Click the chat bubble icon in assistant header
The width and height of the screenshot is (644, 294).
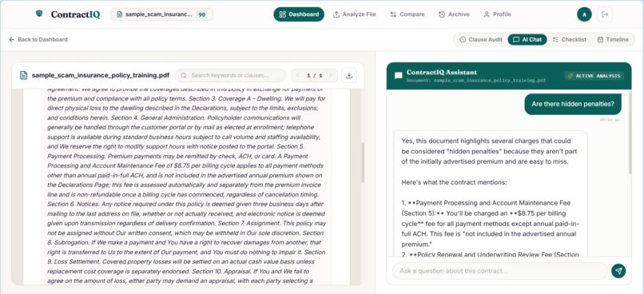click(x=399, y=76)
